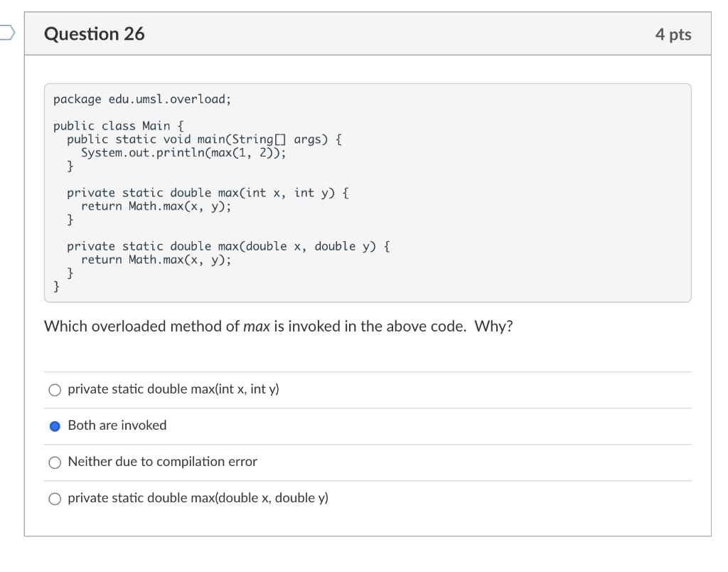Click the public class Main line
Image resolution: width=728 pixels, height=572 pixels.
(x=119, y=126)
